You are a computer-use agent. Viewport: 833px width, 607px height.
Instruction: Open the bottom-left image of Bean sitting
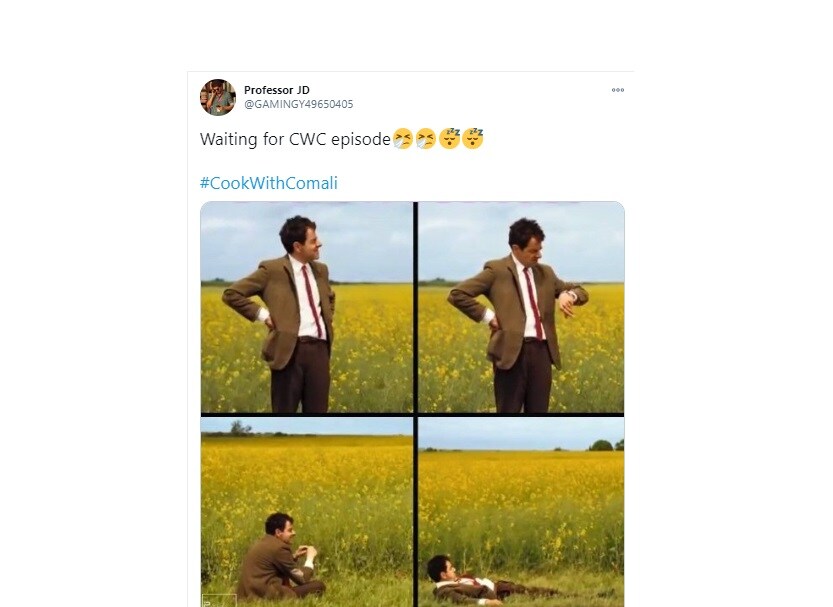pyautogui.click(x=305, y=510)
